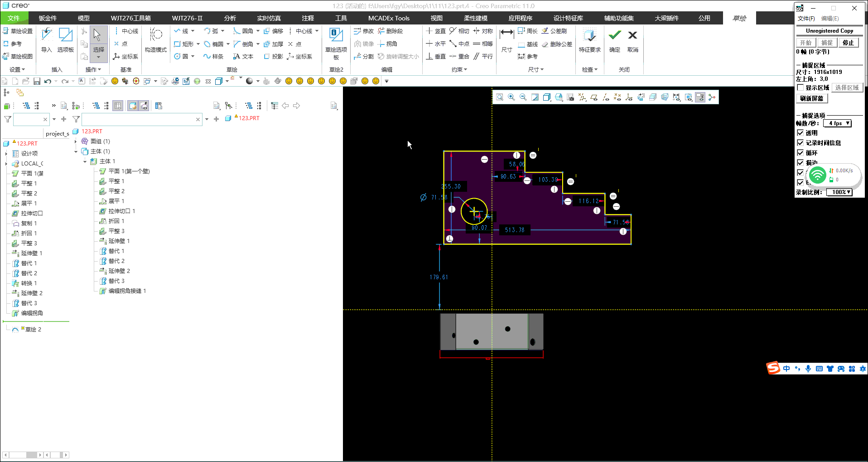Click Zoom Out in graphics toolbar
The width and height of the screenshot is (868, 462).
click(523, 97)
